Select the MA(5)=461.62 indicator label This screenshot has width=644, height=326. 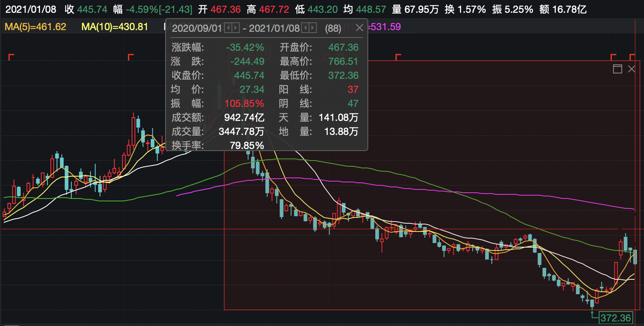36,27
